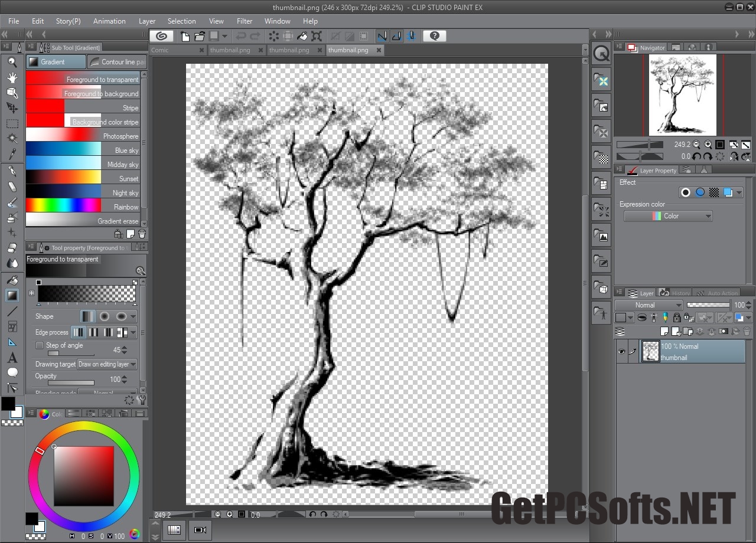Select the Text tool

[x=12, y=358]
